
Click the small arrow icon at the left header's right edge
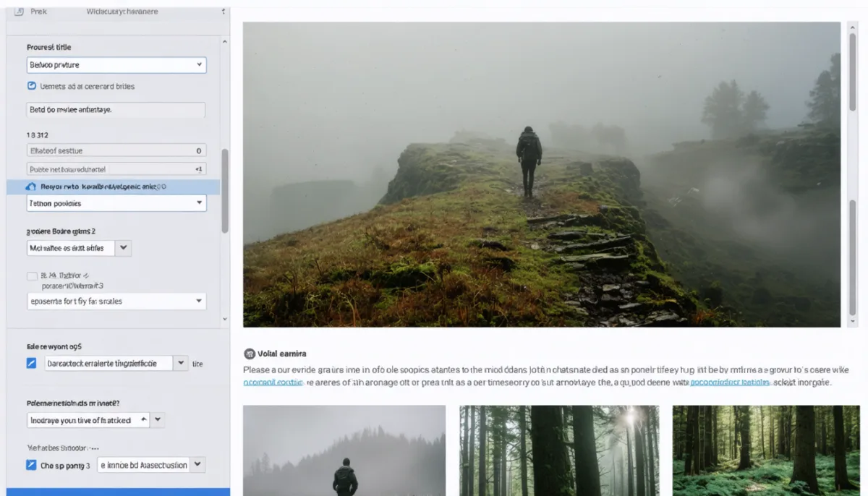point(223,12)
